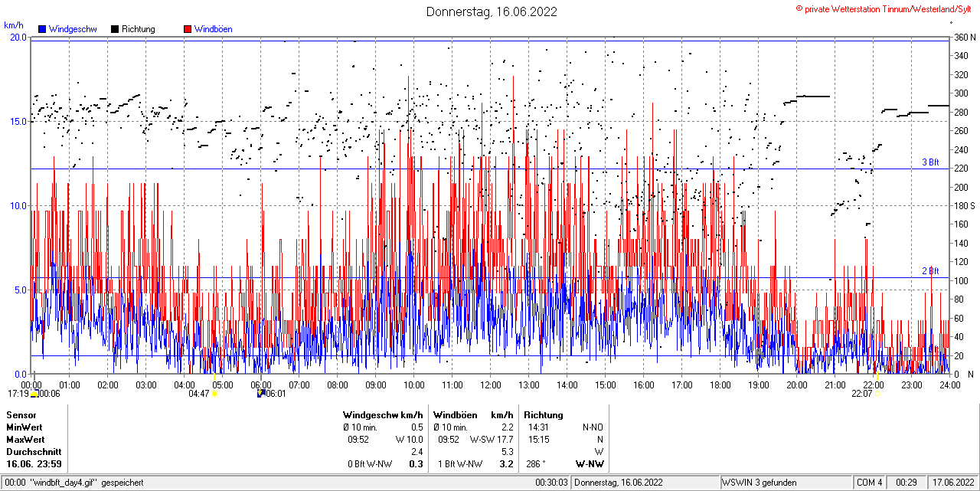Click the 20.0 value on left axis

point(18,37)
